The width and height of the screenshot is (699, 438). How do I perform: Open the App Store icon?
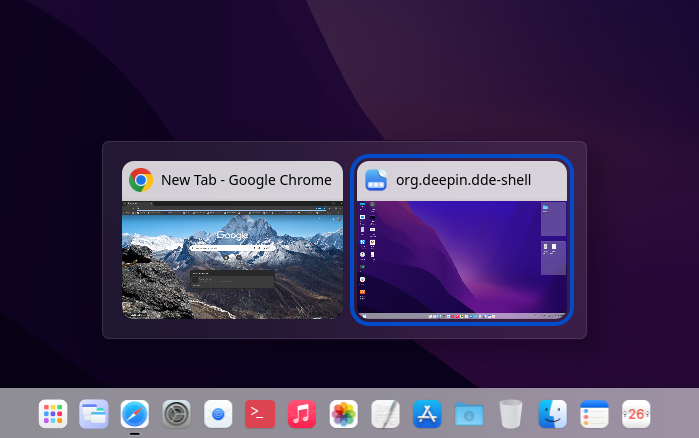coord(427,414)
